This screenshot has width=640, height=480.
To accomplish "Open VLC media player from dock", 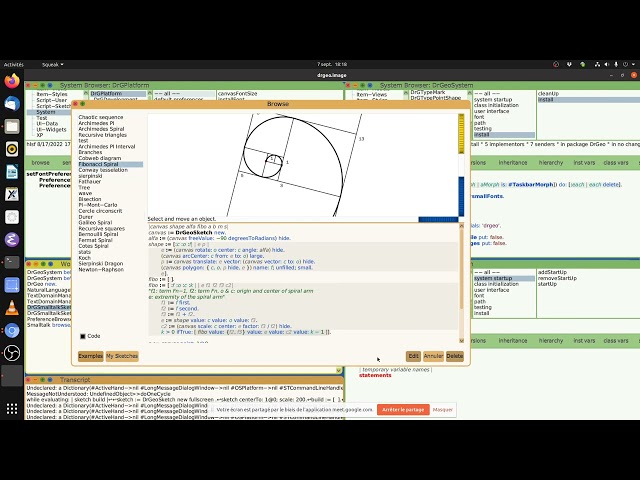I will click(12, 308).
